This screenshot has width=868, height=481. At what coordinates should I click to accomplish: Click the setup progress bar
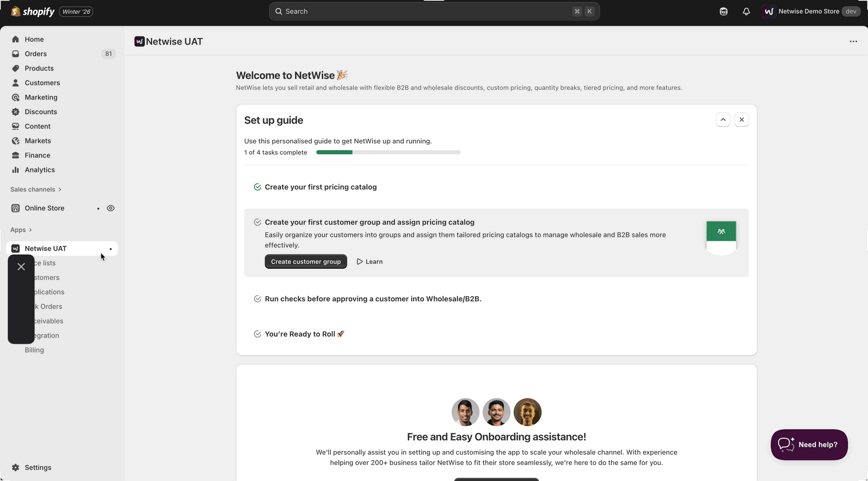tap(388, 152)
